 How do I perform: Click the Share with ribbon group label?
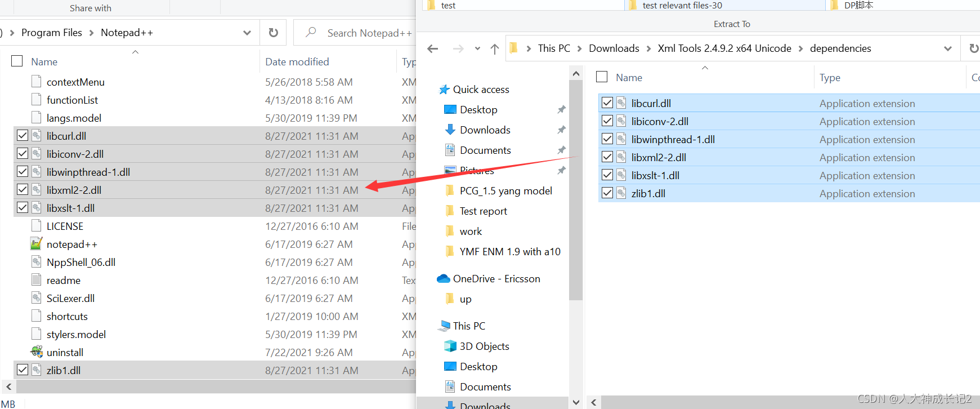pyautogui.click(x=91, y=8)
